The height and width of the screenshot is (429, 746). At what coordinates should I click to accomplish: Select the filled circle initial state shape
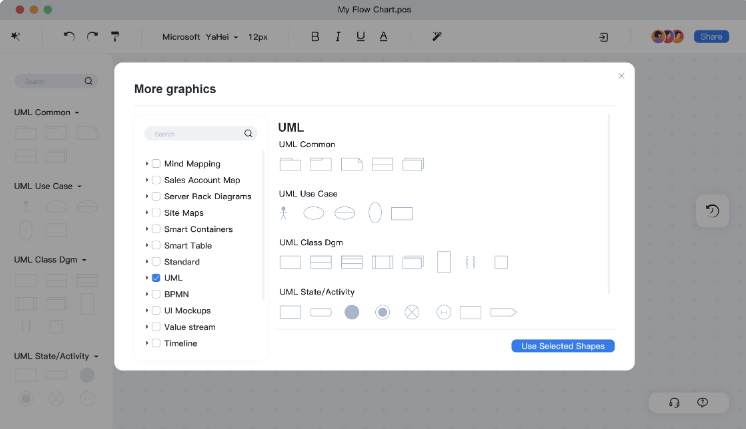click(351, 312)
